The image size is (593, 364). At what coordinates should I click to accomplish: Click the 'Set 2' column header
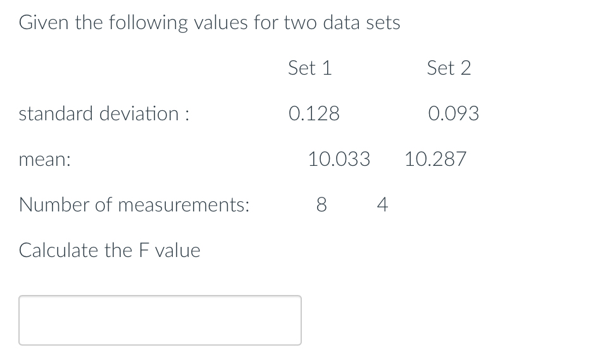click(449, 68)
